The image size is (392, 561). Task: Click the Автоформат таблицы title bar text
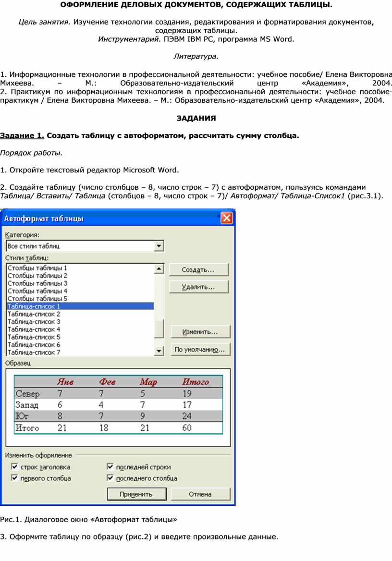(44, 218)
